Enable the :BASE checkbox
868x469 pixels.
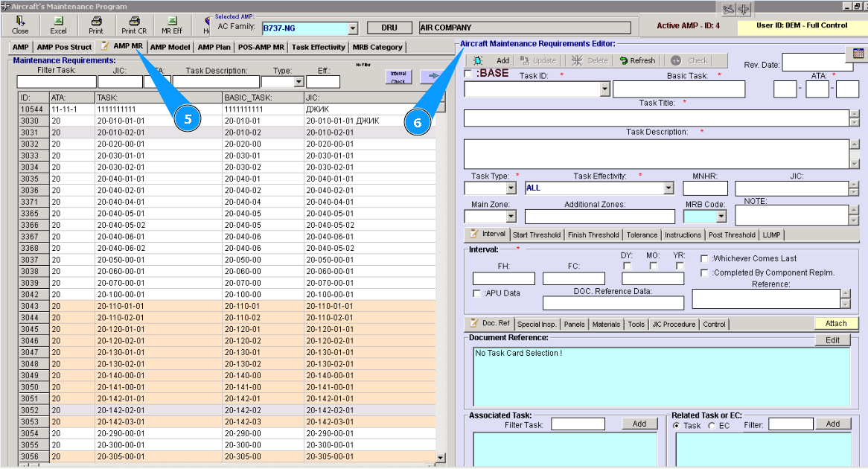coord(467,74)
